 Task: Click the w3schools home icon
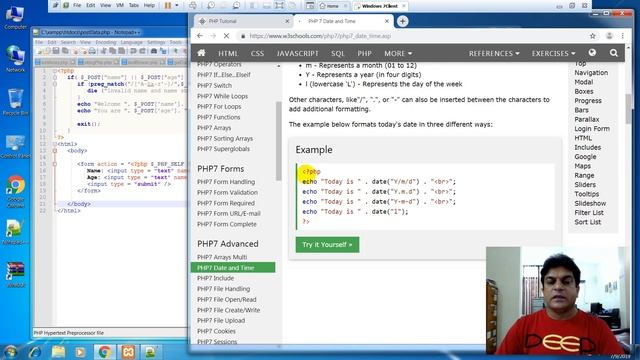pyautogui.click(x=201, y=53)
